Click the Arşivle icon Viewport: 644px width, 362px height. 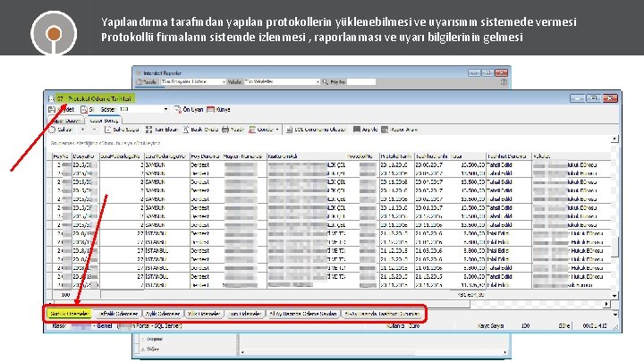357,130
